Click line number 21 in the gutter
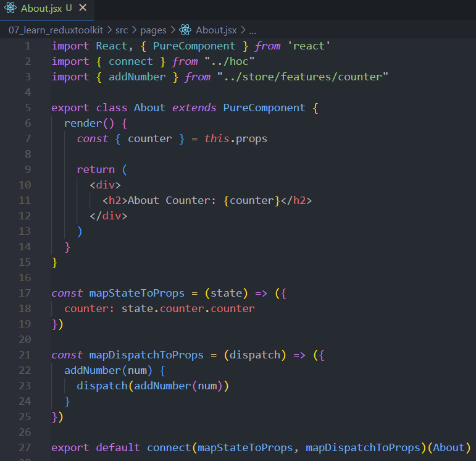Image resolution: width=476 pixels, height=461 pixels. point(25,355)
